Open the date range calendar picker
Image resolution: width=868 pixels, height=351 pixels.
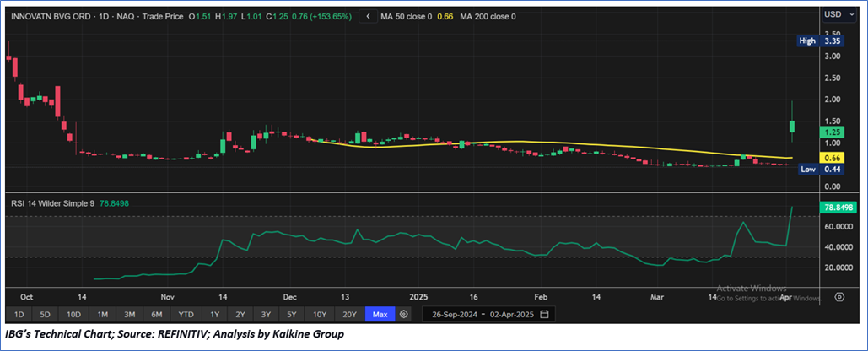(x=545, y=315)
